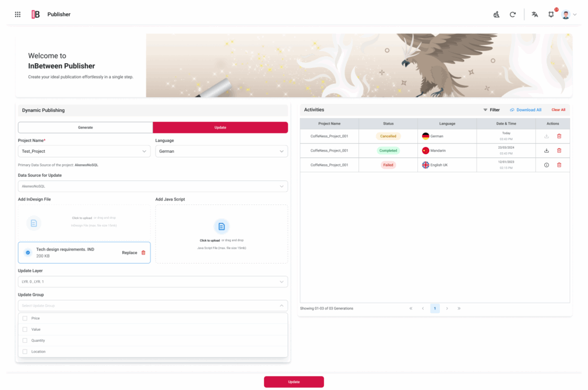Image resolution: width=588 pixels, height=390 pixels.
Task: Open the Language dropdown showing German
Action: point(222,150)
